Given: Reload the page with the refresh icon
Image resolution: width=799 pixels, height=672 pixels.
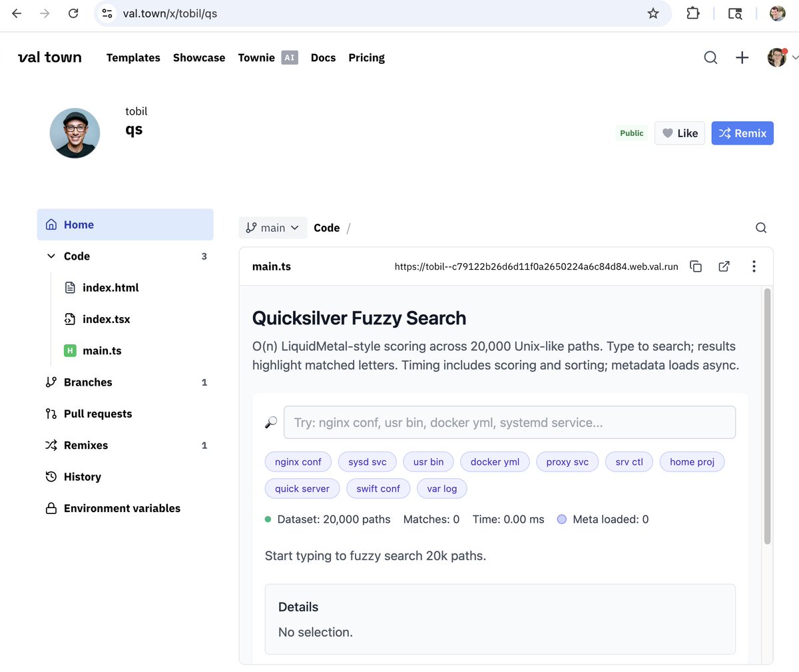Looking at the screenshot, I should (73, 13).
